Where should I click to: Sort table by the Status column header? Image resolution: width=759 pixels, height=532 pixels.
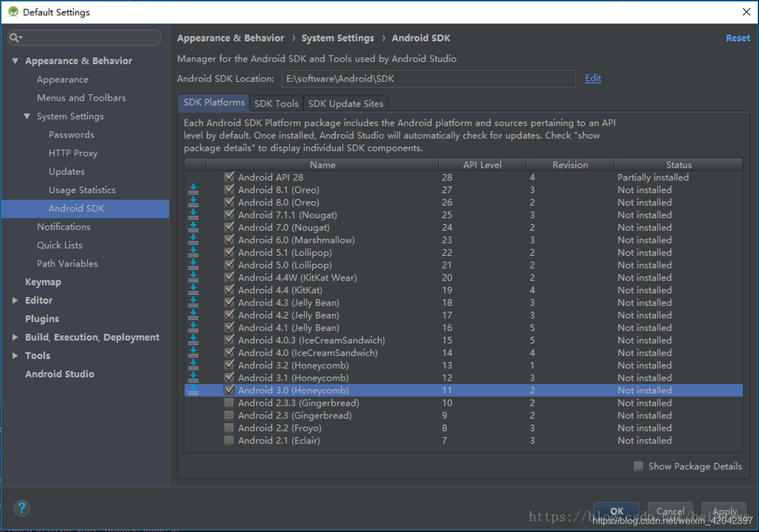point(679,165)
